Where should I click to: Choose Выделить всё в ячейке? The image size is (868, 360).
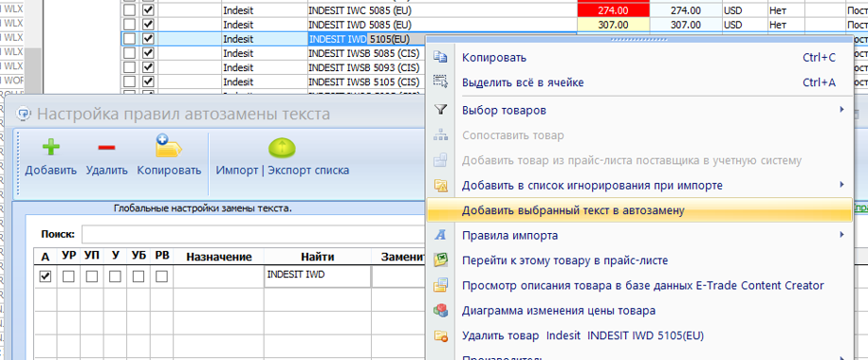point(639,82)
